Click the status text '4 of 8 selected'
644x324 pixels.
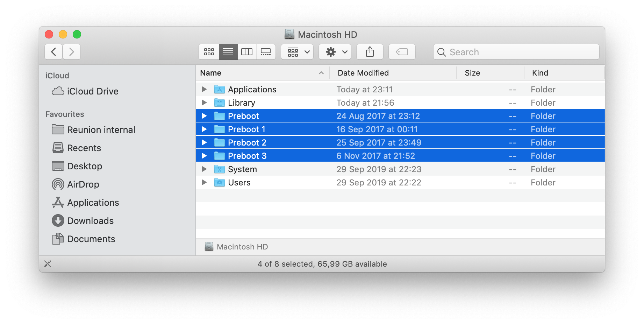pyautogui.click(x=285, y=264)
